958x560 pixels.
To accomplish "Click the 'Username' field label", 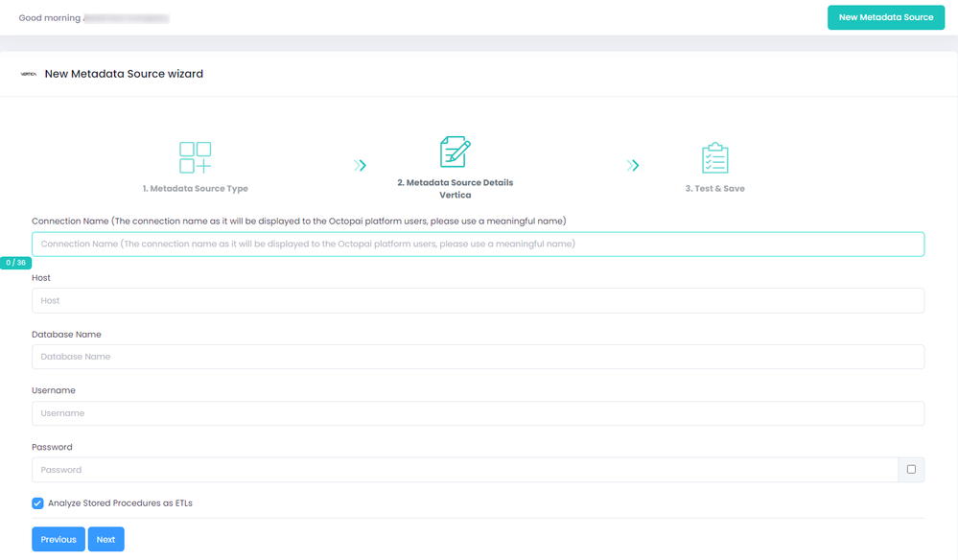I will pos(54,391).
